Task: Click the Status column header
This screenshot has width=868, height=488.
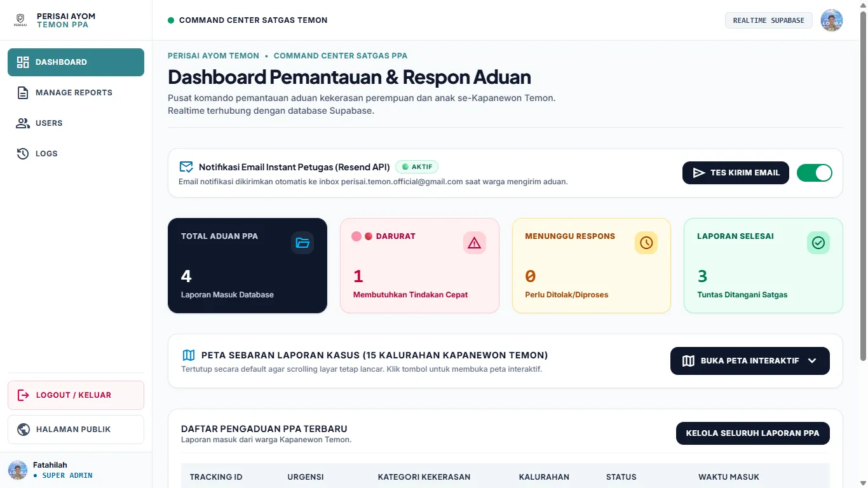Action: coord(621,477)
